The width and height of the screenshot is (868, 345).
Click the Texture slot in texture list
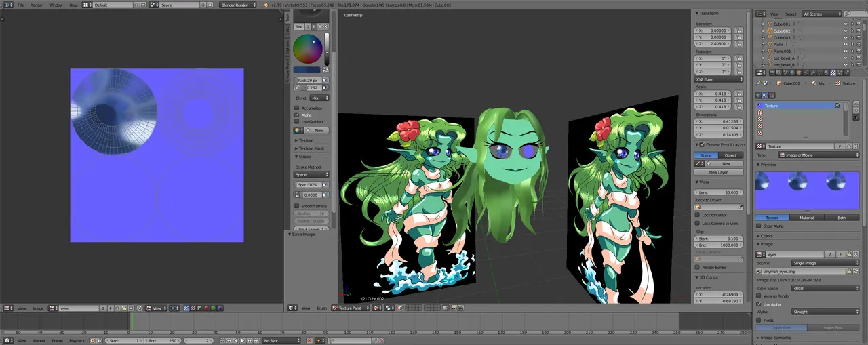click(800, 106)
